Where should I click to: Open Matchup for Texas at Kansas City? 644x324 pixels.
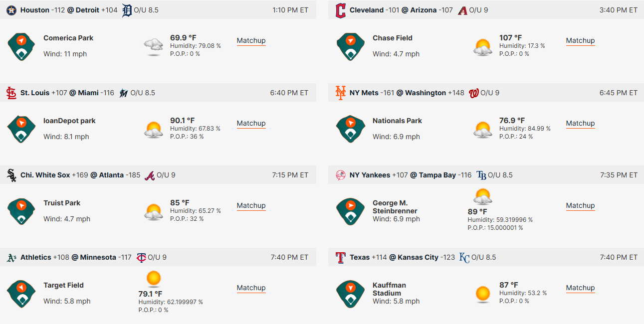point(580,288)
